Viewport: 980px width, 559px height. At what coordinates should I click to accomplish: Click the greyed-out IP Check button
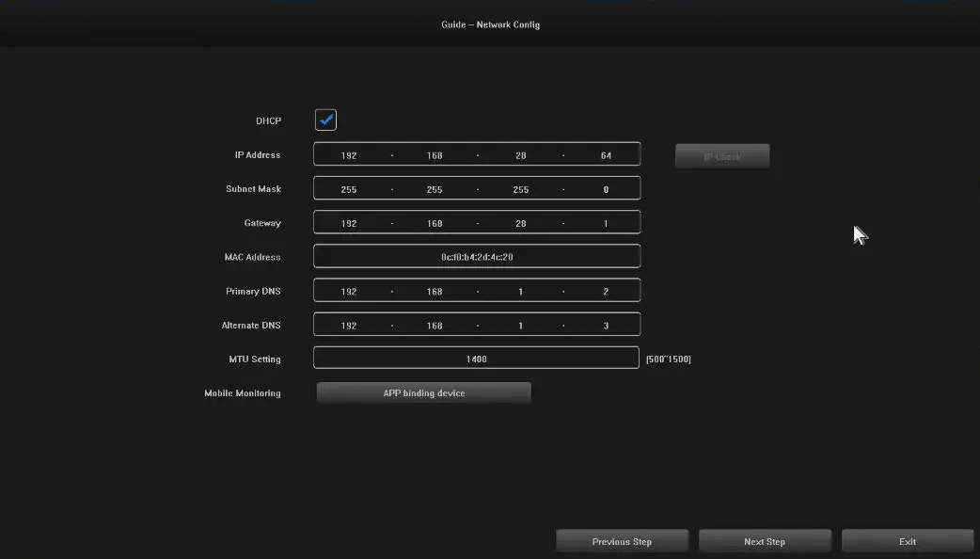coord(722,155)
